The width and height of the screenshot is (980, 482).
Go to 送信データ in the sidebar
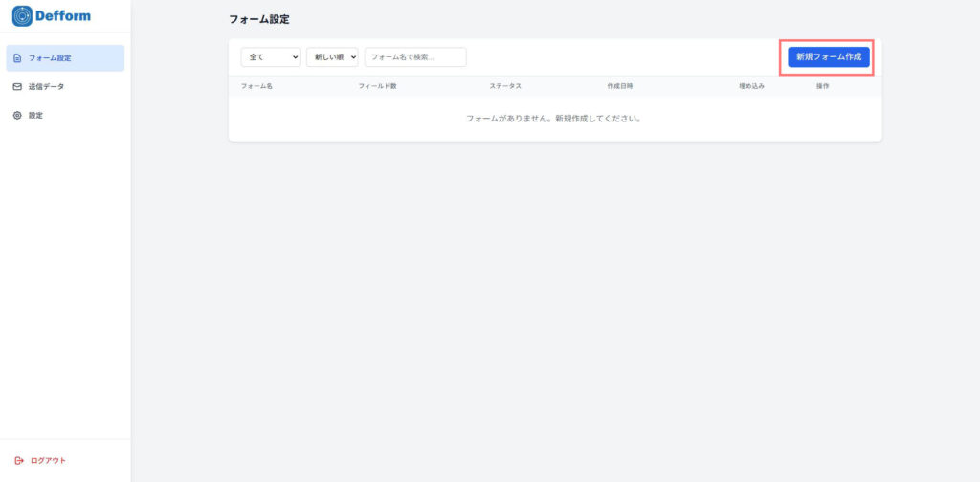point(47,87)
